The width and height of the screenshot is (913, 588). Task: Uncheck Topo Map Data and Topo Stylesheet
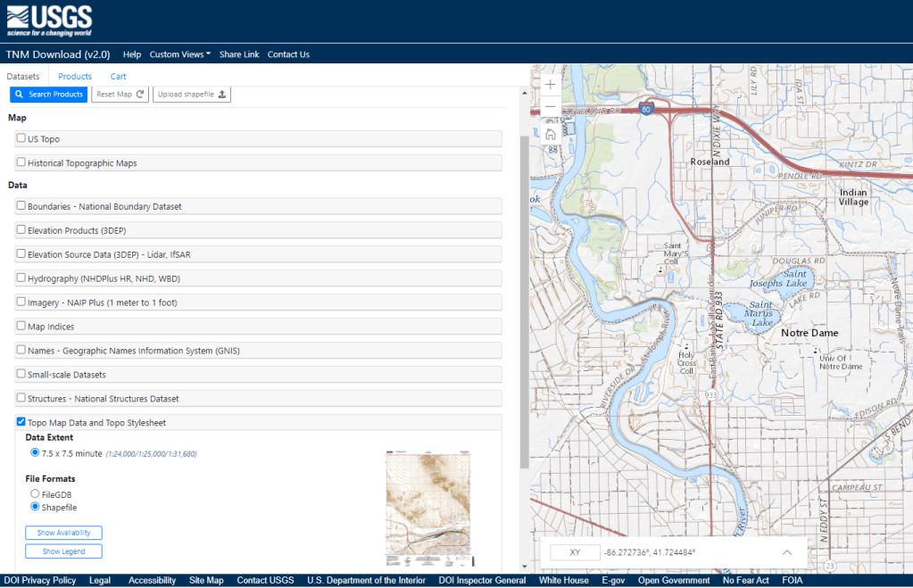[21, 422]
